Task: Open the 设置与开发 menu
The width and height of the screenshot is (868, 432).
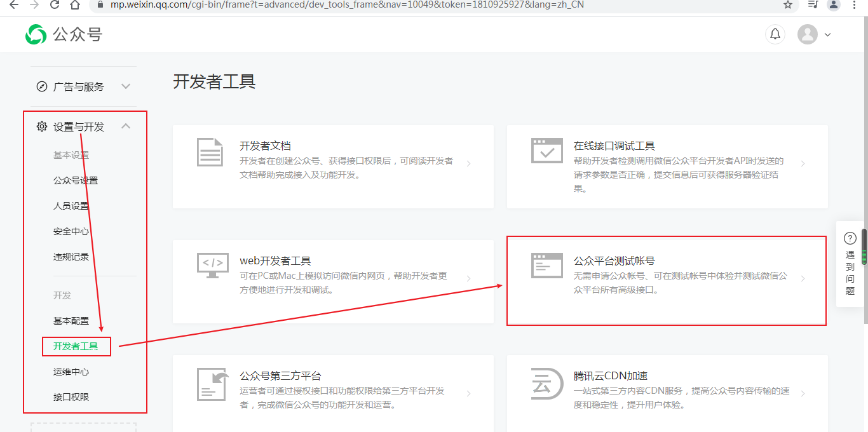Action: tap(79, 126)
